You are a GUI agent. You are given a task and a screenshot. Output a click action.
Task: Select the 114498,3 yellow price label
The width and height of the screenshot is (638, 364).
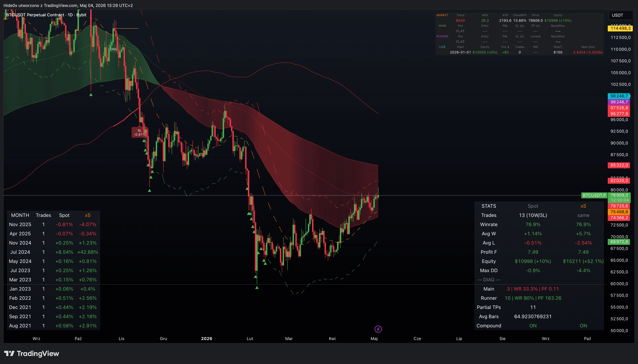click(x=620, y=28)
